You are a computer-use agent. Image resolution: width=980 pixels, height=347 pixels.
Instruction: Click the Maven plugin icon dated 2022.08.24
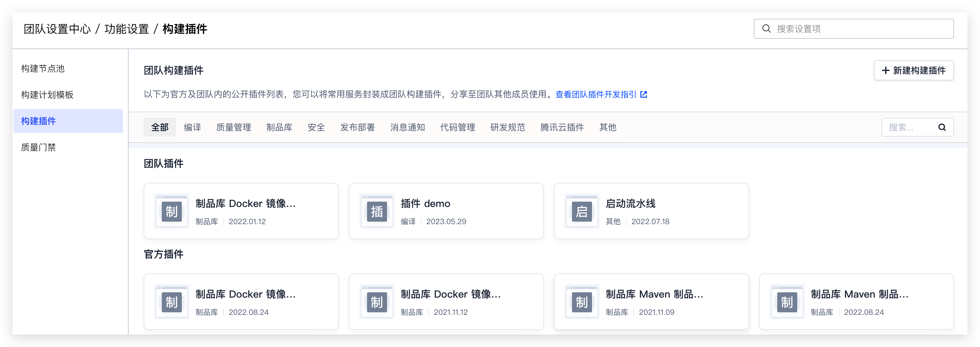[787, 302]
